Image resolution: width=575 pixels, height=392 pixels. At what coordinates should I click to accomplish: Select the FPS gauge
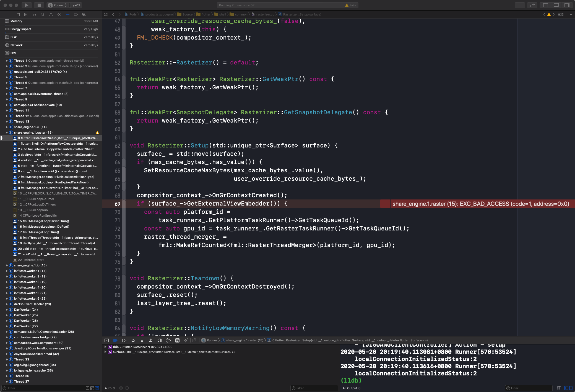coord(51,53)
